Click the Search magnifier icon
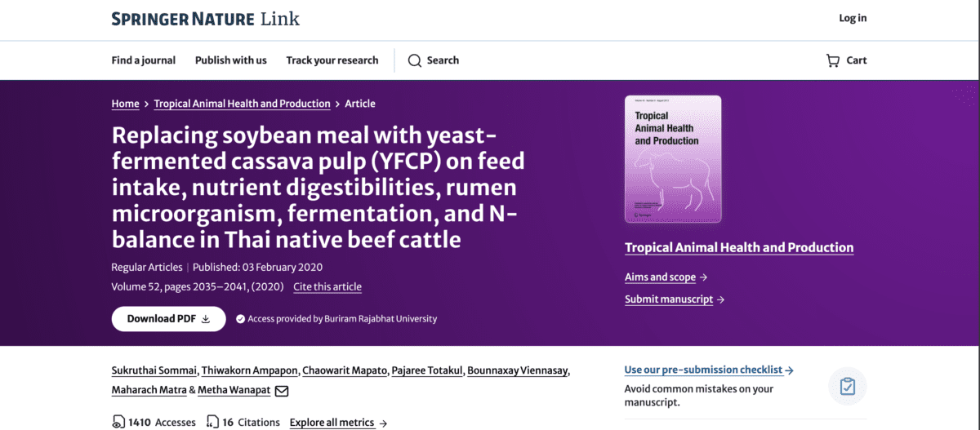Viewport: 980px width, 430px height. coord(414,60)
